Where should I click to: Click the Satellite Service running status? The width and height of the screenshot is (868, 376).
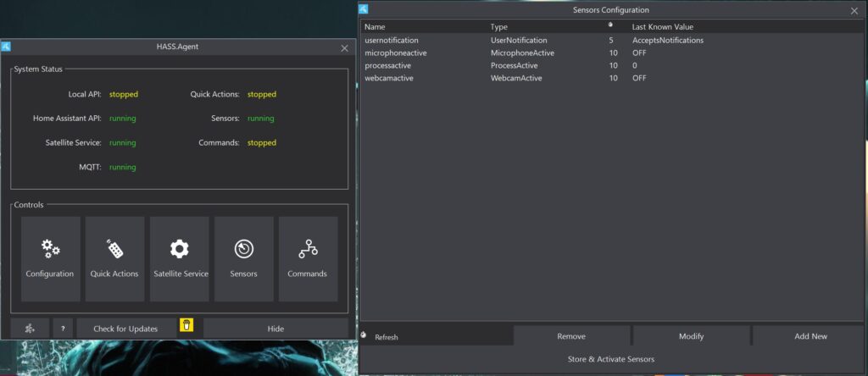(122, 142)
